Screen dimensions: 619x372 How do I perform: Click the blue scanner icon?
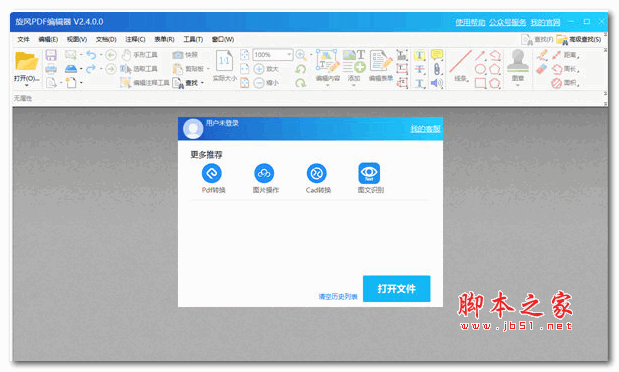point(71,69)
